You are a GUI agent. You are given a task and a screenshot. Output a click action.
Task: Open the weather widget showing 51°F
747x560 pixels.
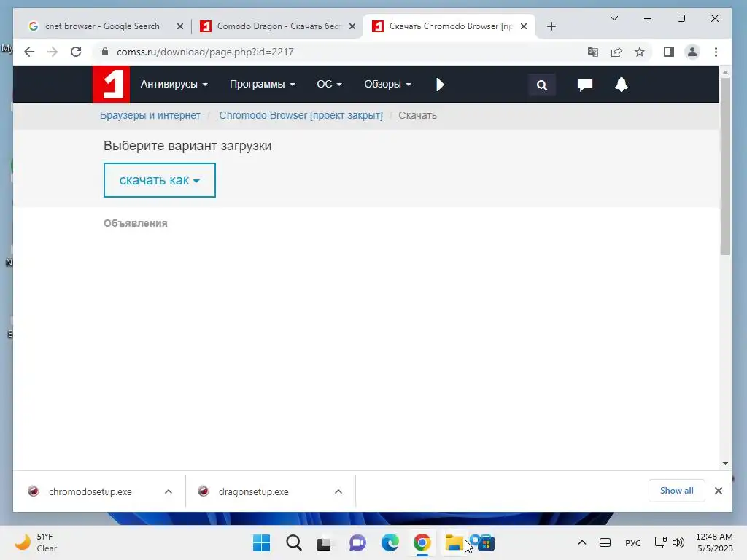click(36, 542)
